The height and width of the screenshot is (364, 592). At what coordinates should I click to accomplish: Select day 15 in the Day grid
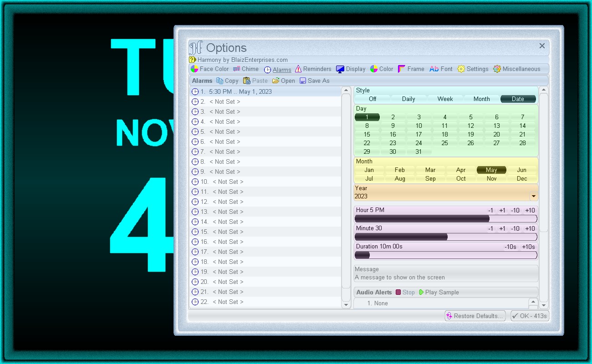pyautogui.click(x=367, y=134)
